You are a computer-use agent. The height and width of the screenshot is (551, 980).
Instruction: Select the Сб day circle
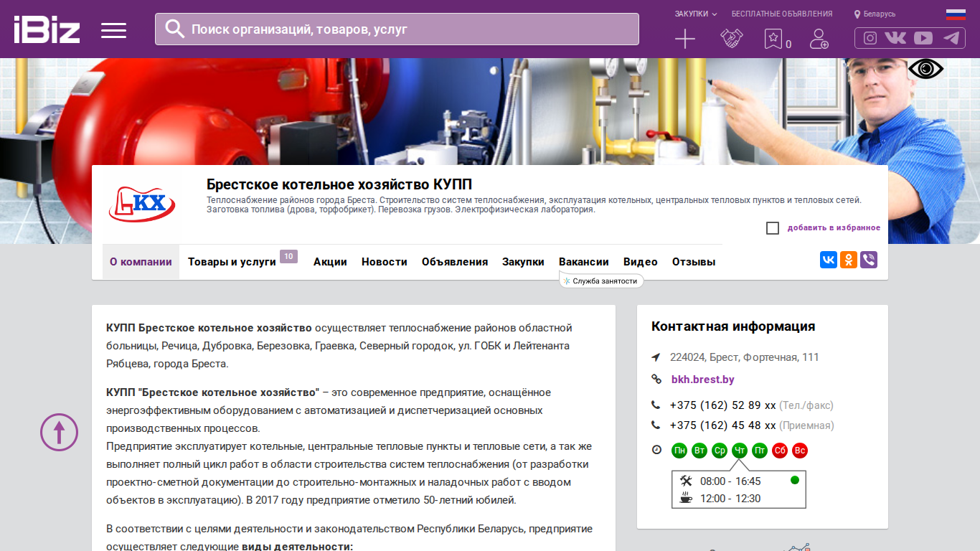tap(780, 451)
